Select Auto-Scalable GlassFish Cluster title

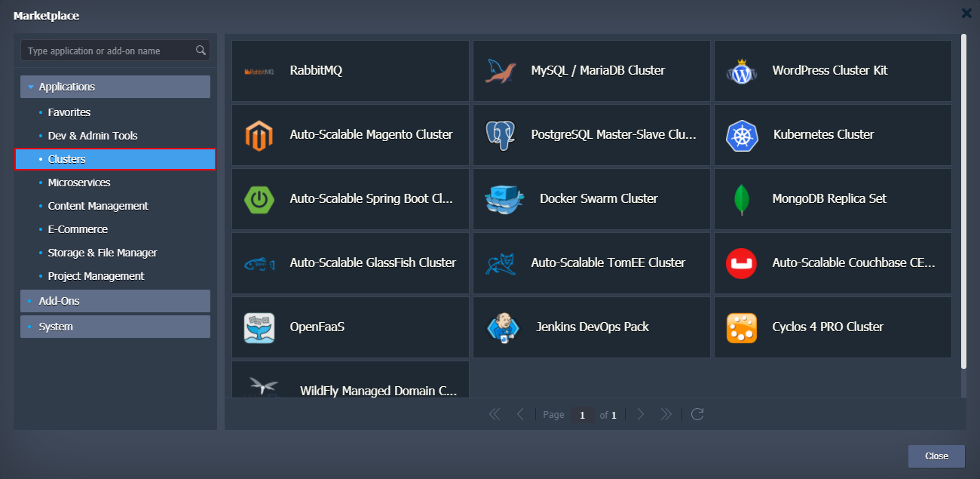[373, 263]
